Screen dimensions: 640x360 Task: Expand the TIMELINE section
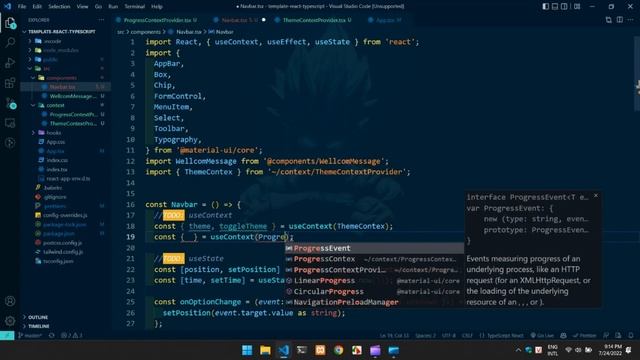[38, 326]
